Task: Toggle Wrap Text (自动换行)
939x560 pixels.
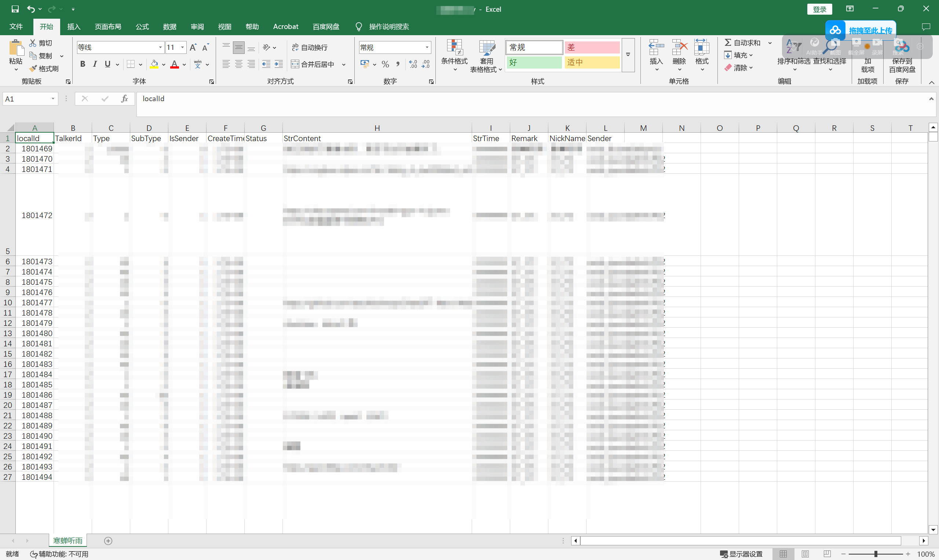Action: [310, 47]
